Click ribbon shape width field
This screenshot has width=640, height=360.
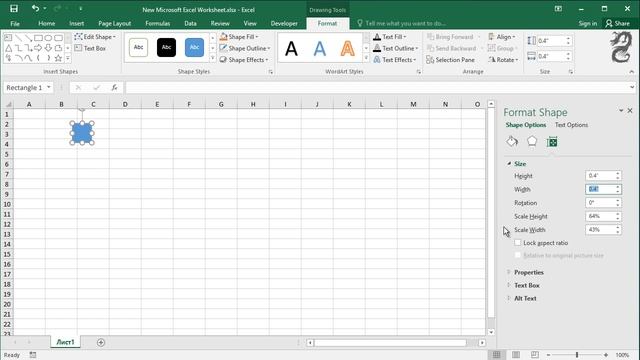pos(551,56)
